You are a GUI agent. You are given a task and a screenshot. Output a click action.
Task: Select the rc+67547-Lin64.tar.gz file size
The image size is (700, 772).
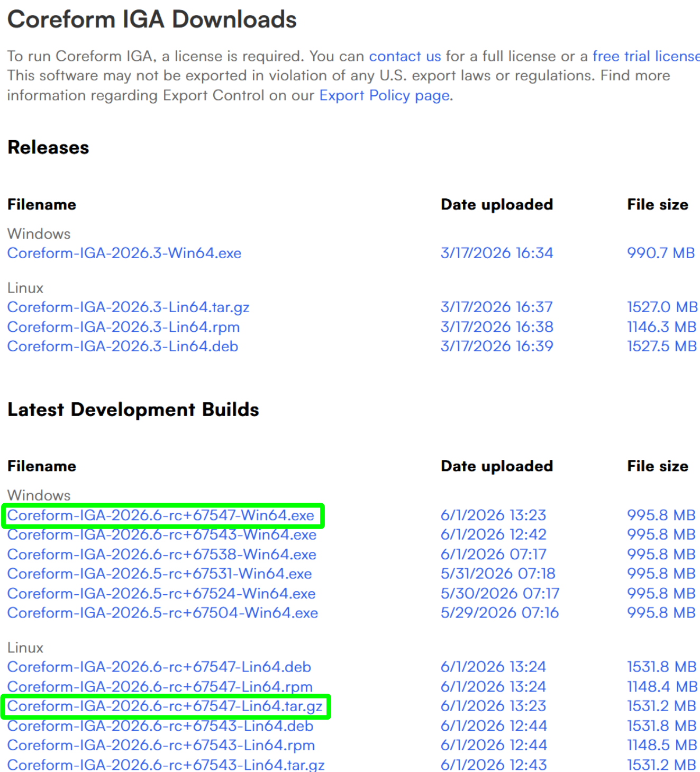coord(662,706)
